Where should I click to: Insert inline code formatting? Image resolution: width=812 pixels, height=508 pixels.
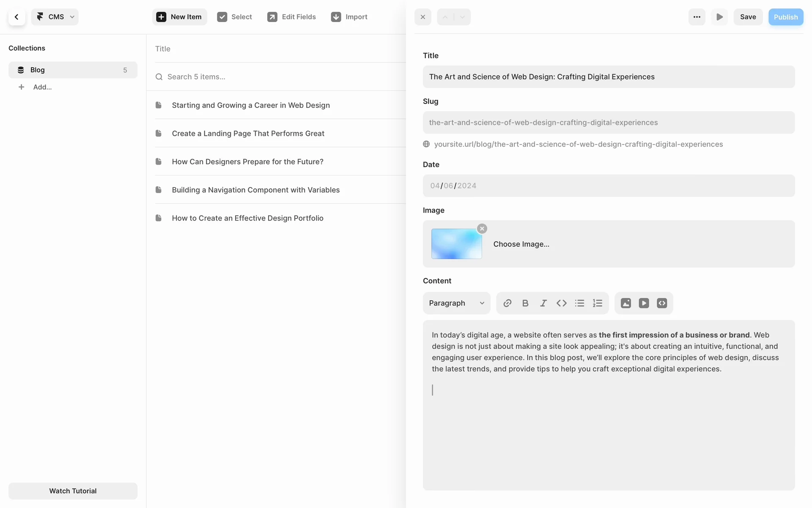click(x=561, y=303)
